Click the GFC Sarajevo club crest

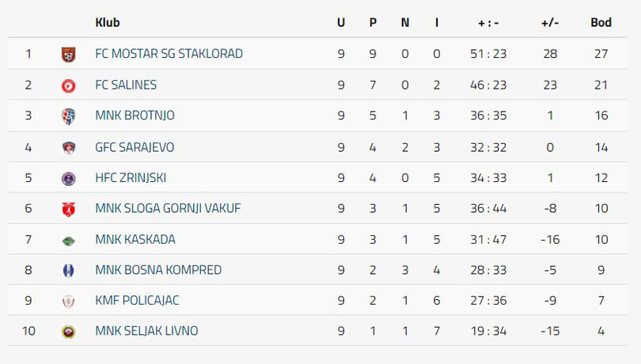pyautogui.click(x=68, y=148)
